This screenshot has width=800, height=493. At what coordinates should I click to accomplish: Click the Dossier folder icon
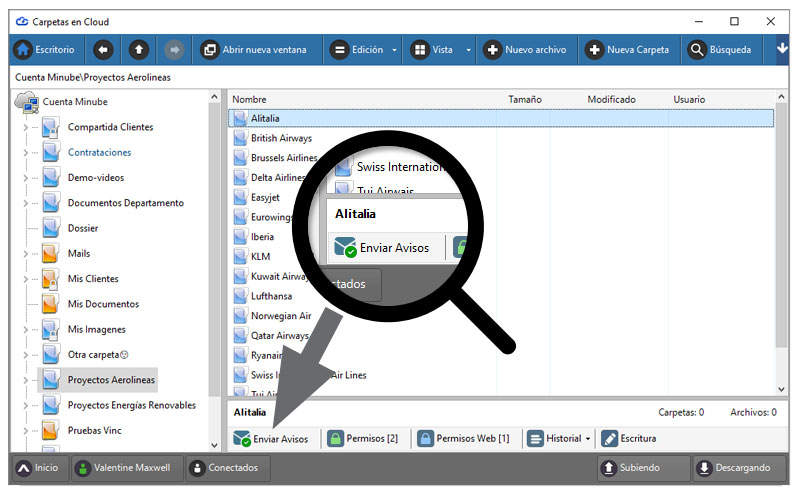click(x=51, y=228)
